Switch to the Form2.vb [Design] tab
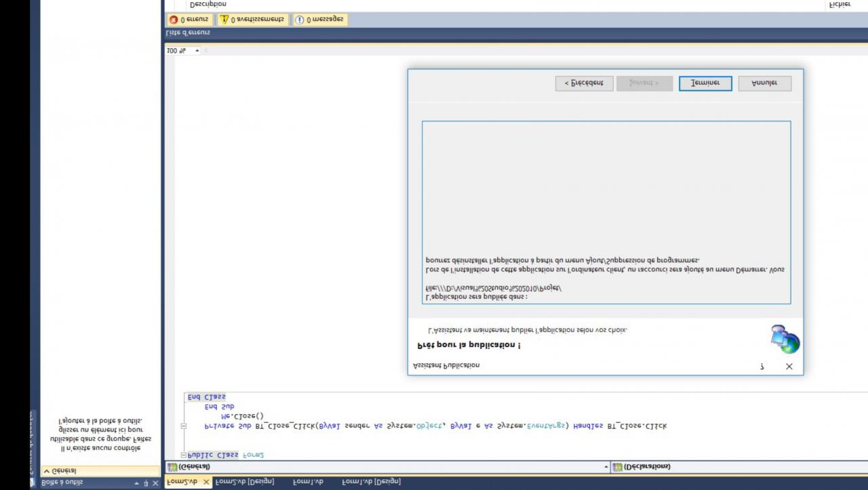The height and width of the screenshot is (490, 868). pos(245,482)
